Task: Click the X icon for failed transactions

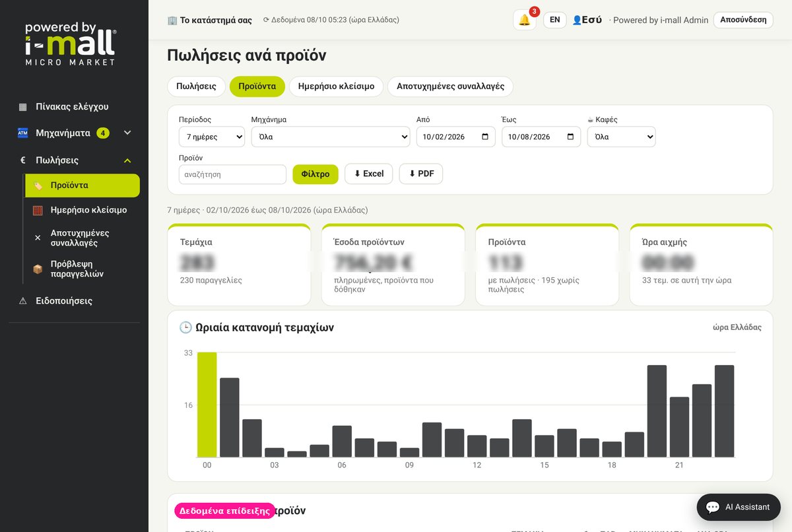Action: [38, 238]
